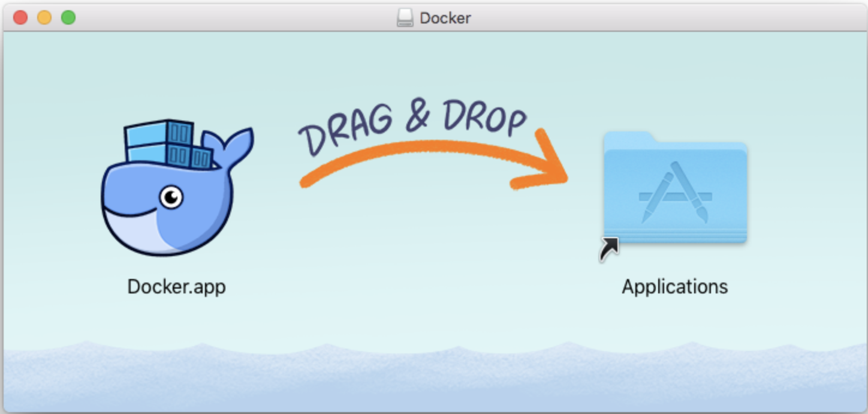Zoom the Docker window with green button

point(68,17)
